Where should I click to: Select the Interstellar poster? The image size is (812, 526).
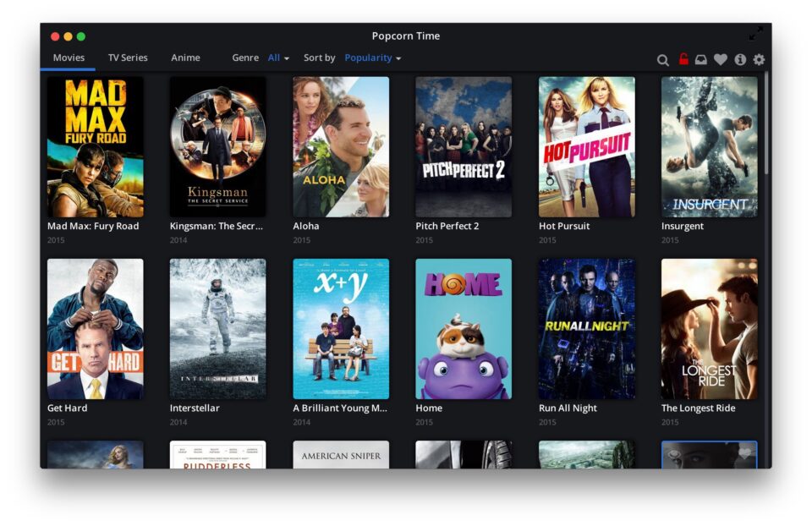click(217, 329)
